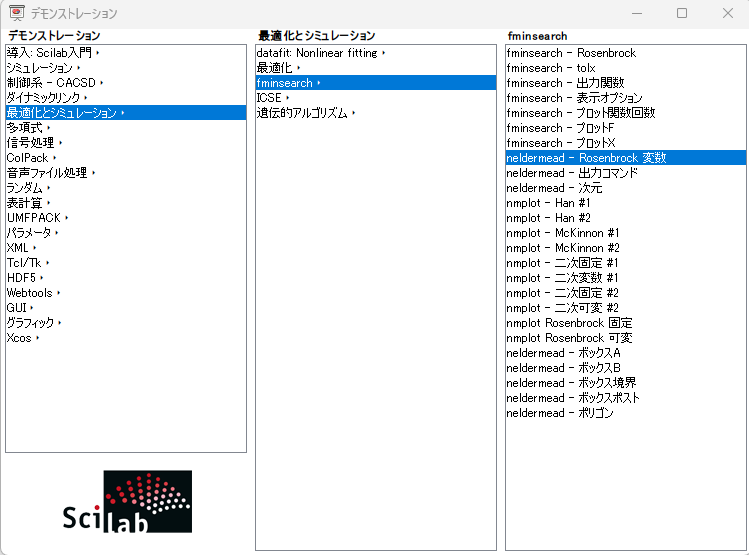Open the Xcos demonstrations entry
This screenshot has height=555, width=749.
tap(19, 338)
